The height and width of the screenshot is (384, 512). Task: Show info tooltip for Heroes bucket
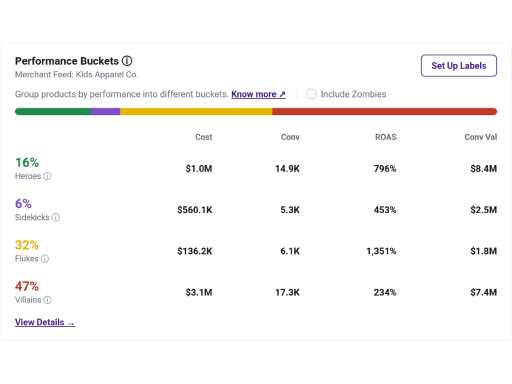[47, 176]
